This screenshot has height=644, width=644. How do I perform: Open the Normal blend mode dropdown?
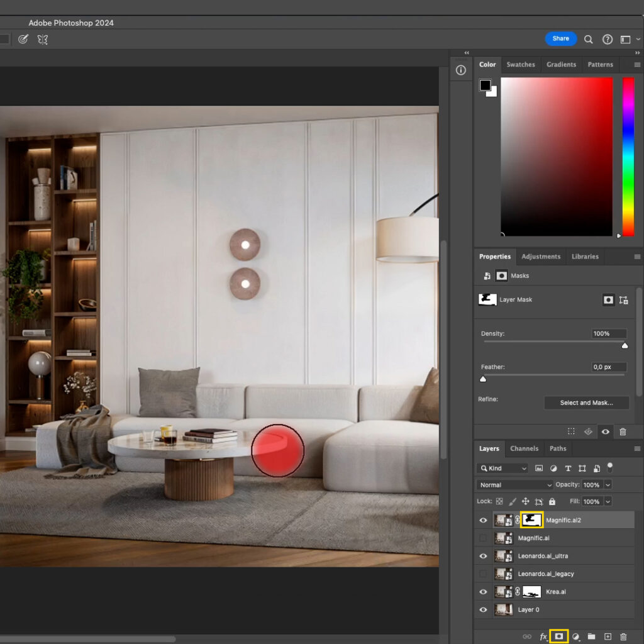tap(514, 485)
